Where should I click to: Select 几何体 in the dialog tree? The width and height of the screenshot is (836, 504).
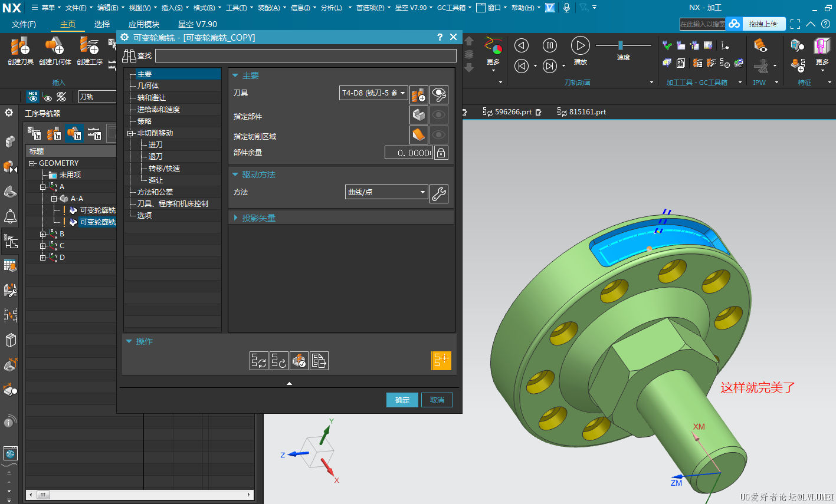click(x=148, y=86)
